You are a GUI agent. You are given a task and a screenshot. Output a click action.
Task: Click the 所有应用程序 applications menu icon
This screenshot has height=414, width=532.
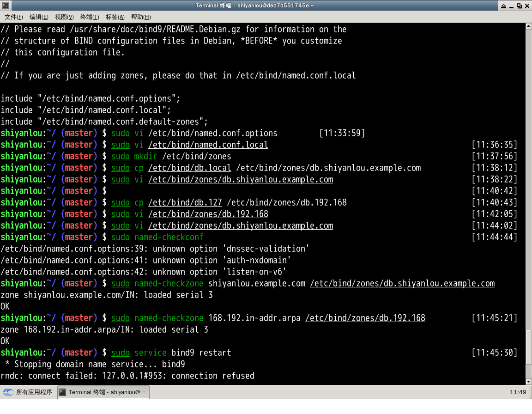(x=8, y=392)
